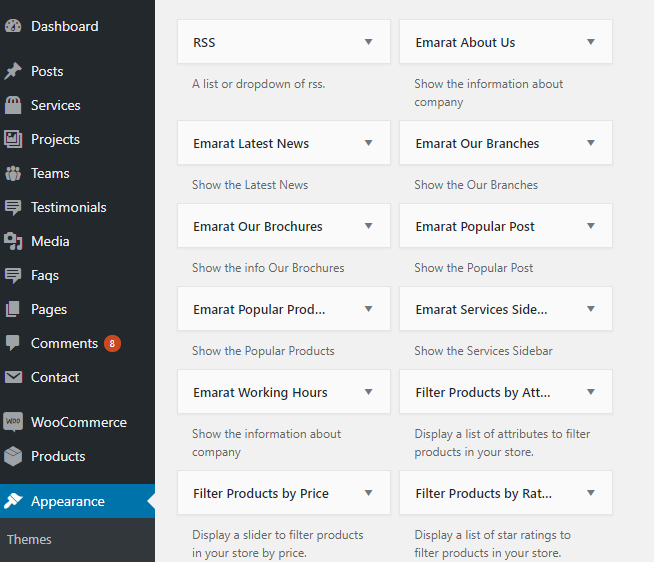This screenshot has width=654, height=562.
Task: Select the Emarat Latest News widget title
Action: pos(251,143)
